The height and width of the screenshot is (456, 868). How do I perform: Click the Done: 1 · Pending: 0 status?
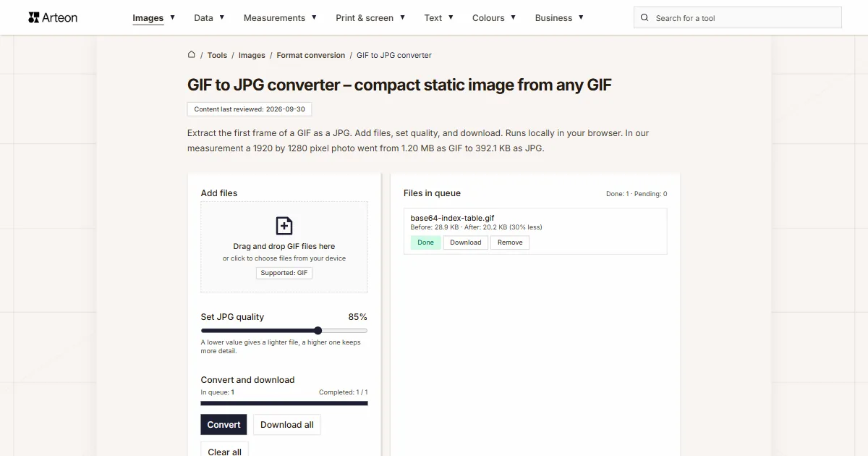pos(637,194)
